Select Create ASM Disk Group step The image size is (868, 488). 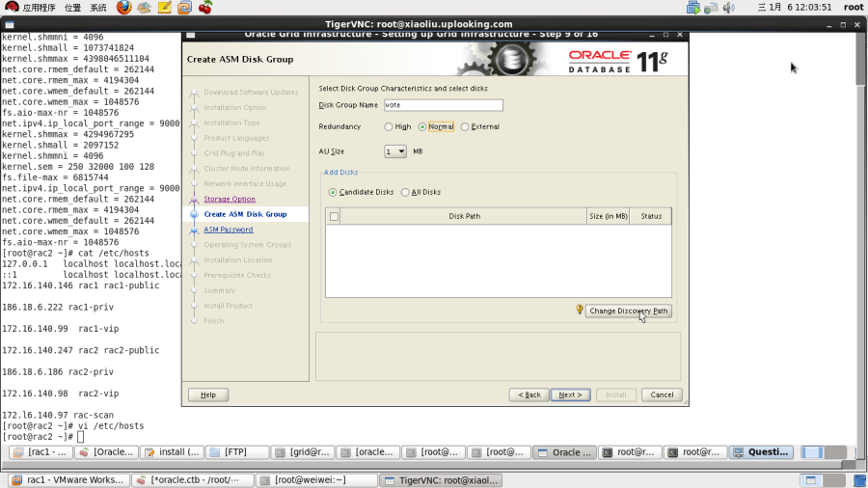coord(245,214)
